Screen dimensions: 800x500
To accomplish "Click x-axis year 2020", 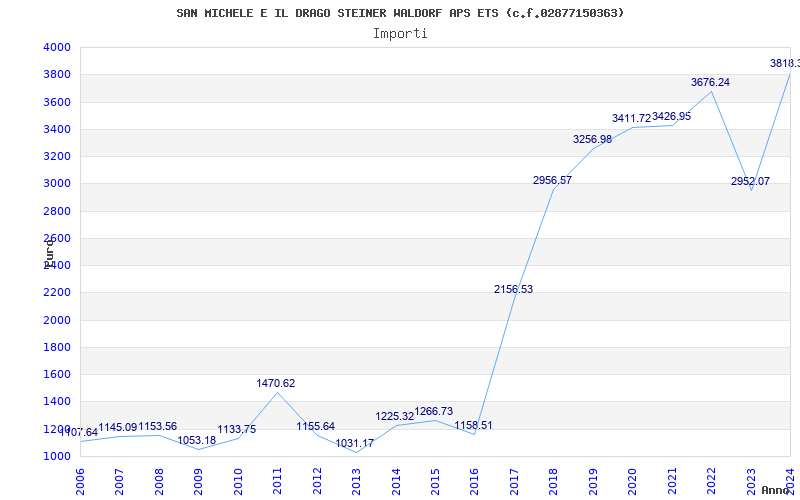I will tap(633, 481).
